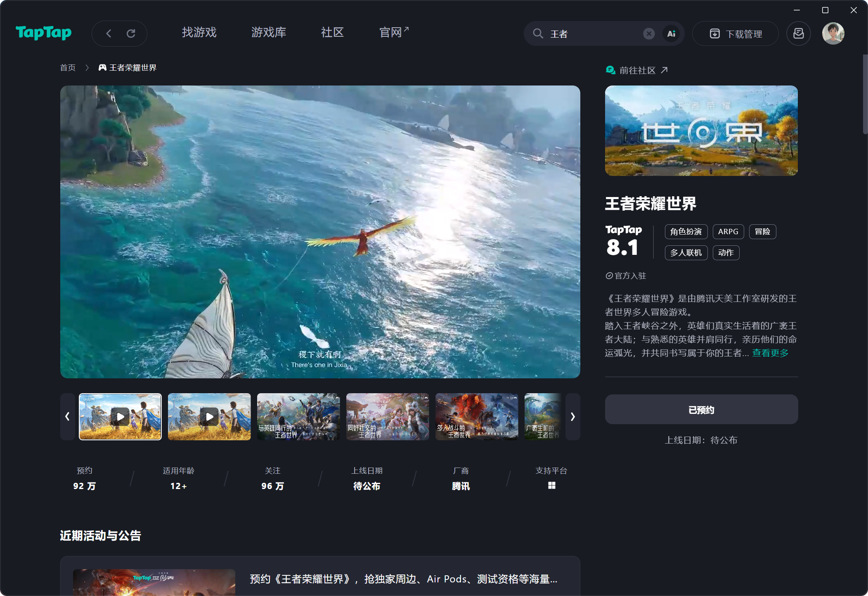Click the game banner image 世界
This screenshot has height=596, width=868.
click(701, 131)
